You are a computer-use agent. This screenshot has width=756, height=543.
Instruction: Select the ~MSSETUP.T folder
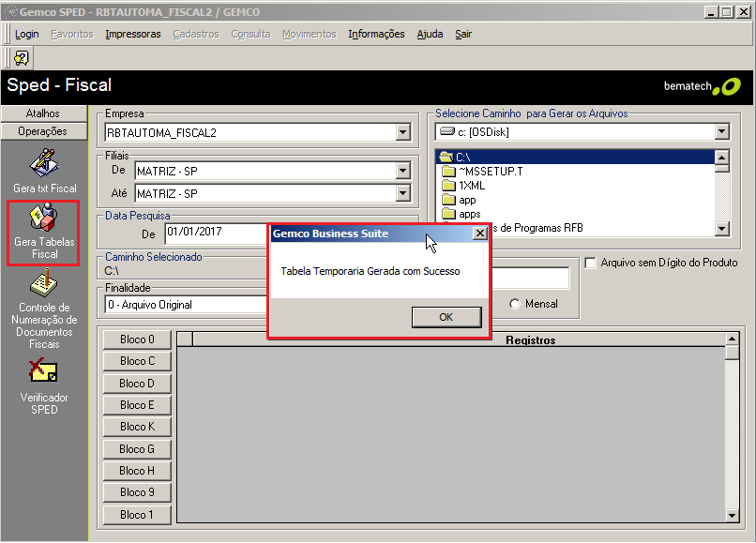[482, 172]
